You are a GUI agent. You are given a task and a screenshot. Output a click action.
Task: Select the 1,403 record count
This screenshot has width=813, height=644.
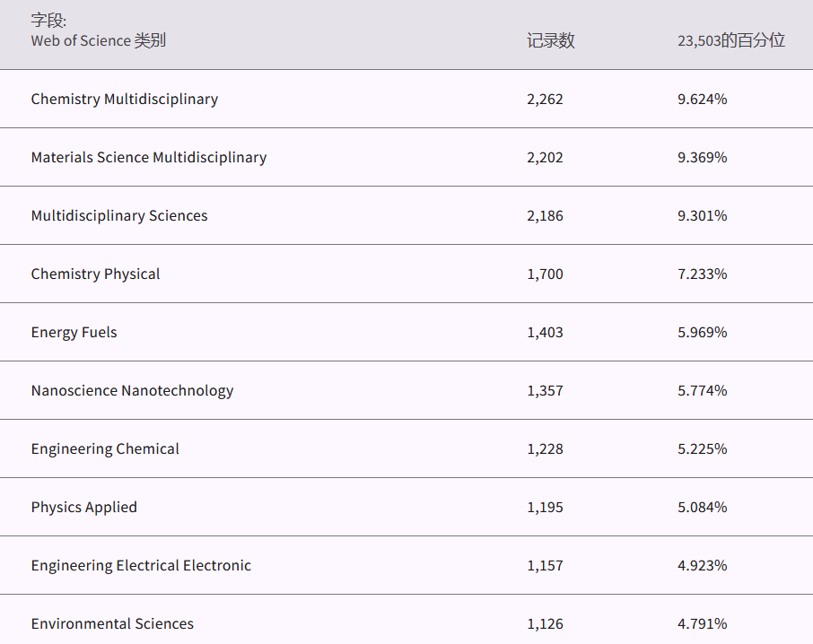545,332
